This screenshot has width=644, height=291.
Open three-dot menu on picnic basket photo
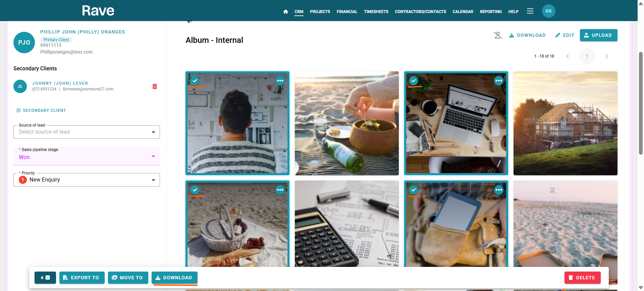point(280,190)
